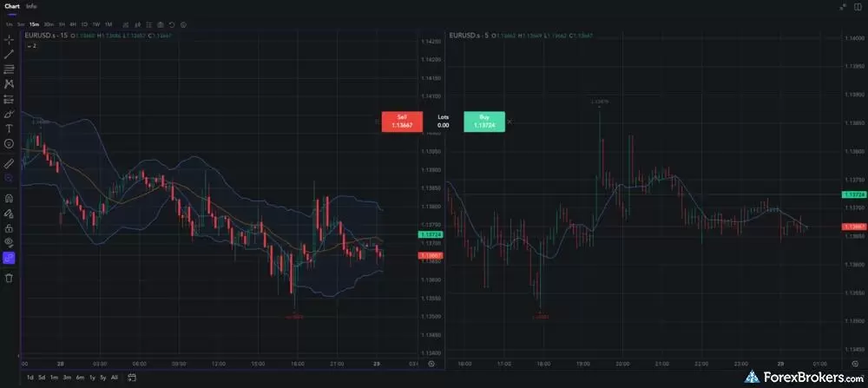Viewport: 868px width, 388px height.
Task: Open the long/short position forecasting tool
Action: coord(9,99)
